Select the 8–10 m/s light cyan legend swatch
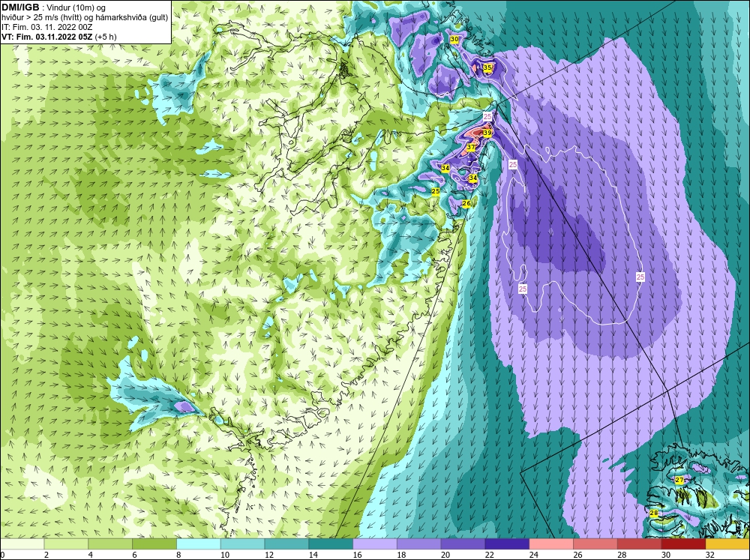Image resolution: width=750 pixels, height=560 pixels. [x=199, y=544]
